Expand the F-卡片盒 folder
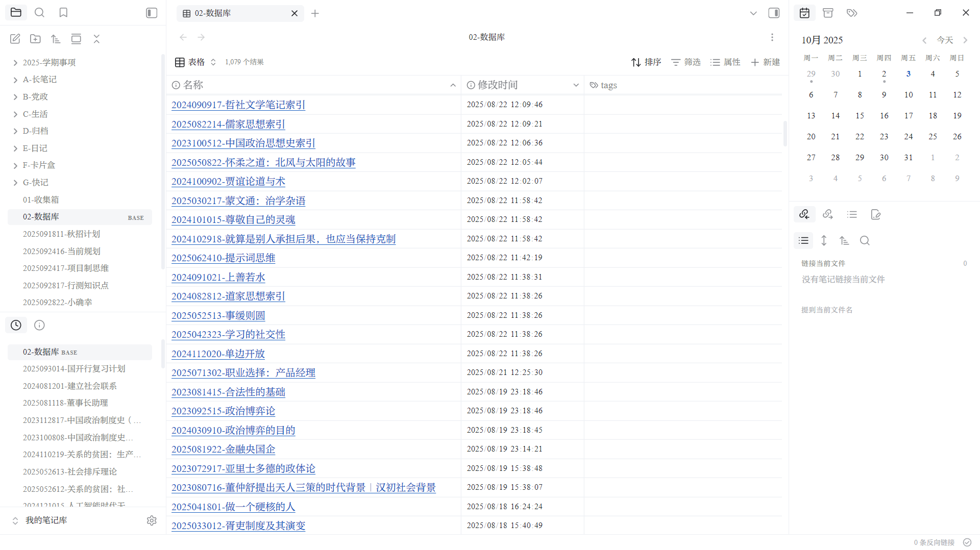The height and width of the screenshot is (550, 980). click(x=15, y=165)
